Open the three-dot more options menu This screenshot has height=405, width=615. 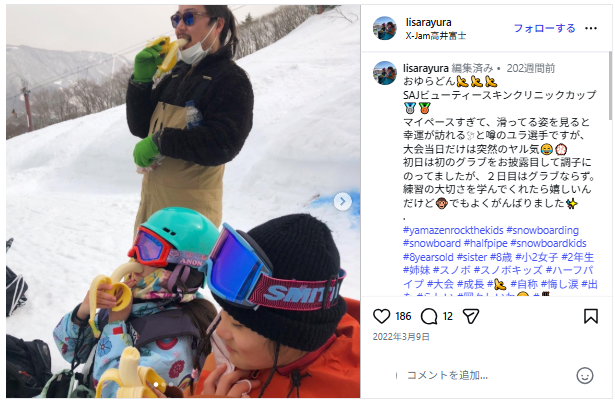tap(591, 28)
